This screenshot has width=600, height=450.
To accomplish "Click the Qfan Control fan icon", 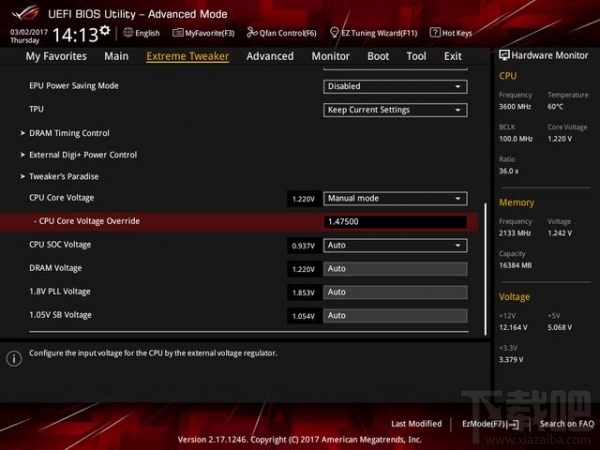I will tap(252, 33).
